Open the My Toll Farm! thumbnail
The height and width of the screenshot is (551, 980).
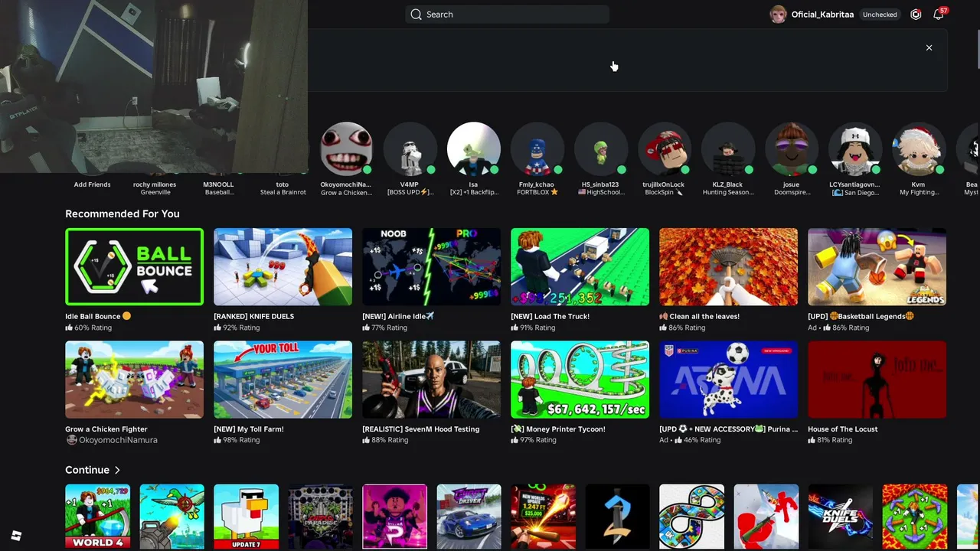pos(283,380)
